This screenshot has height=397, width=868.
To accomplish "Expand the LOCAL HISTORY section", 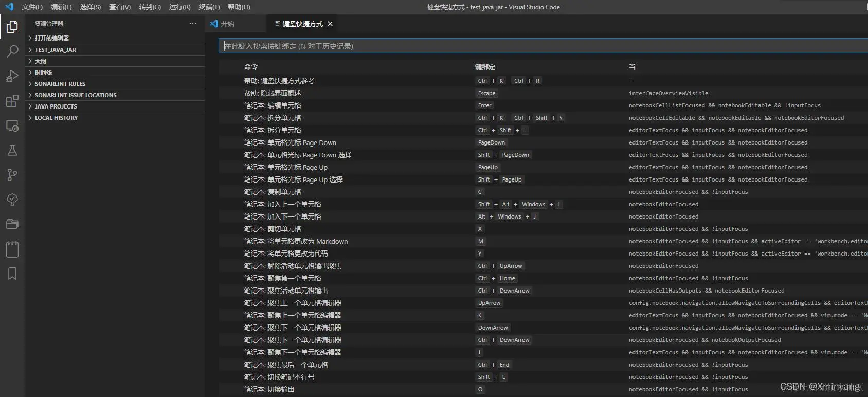I will tap(115, 118).
